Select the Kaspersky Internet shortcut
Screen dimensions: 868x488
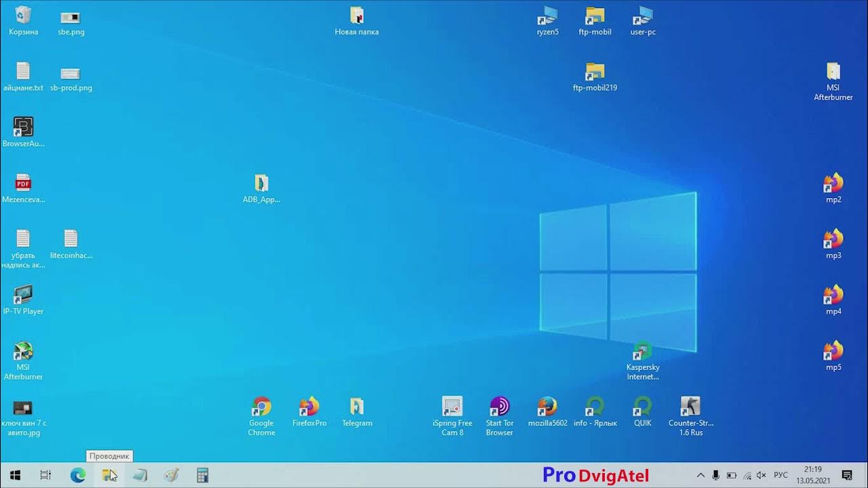[643, 361]
